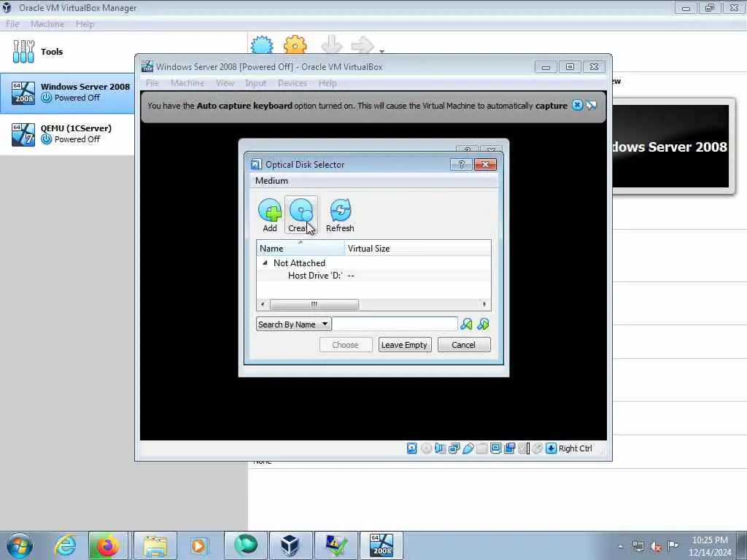Select Windows Server 2008 VM in the list
Image resolution: width=747 pixels, height=560 pixels.
[67, 93]
